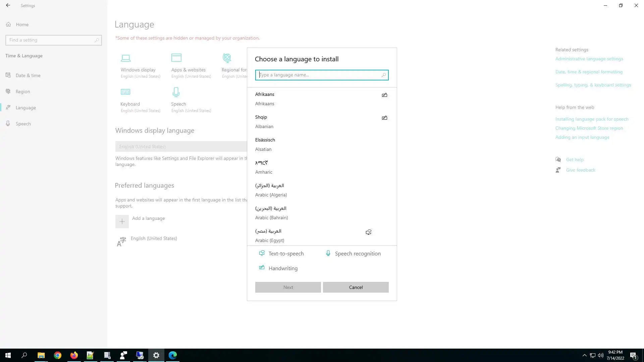This screenshot has width=644, height=362.
Task: Open Region in the sidebar
Action: pos(23,92)
